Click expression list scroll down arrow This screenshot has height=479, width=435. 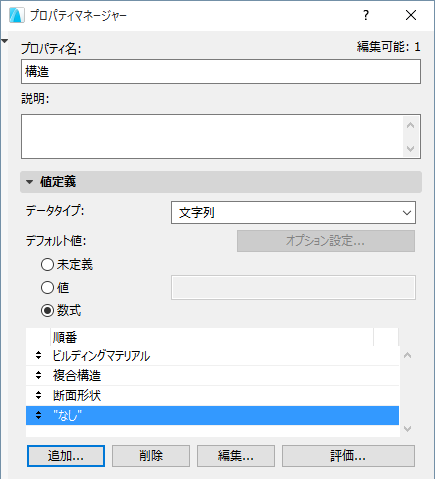[407, 429]
